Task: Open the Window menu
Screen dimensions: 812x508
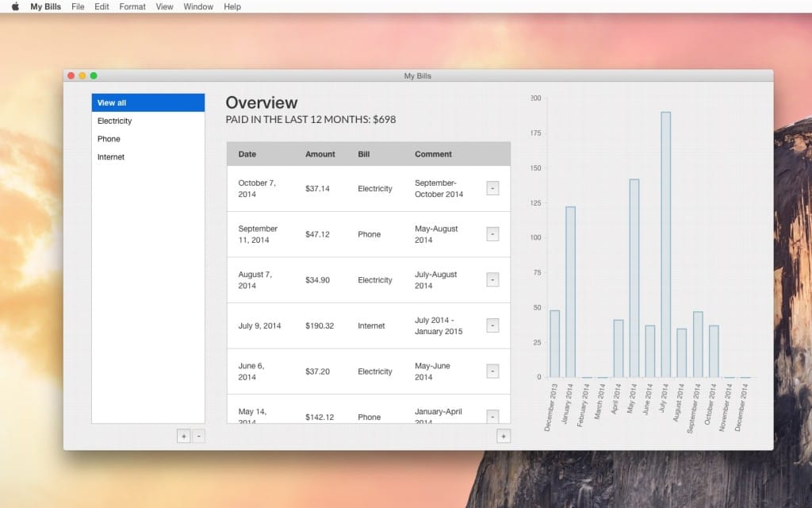Action: click(198, 6)
